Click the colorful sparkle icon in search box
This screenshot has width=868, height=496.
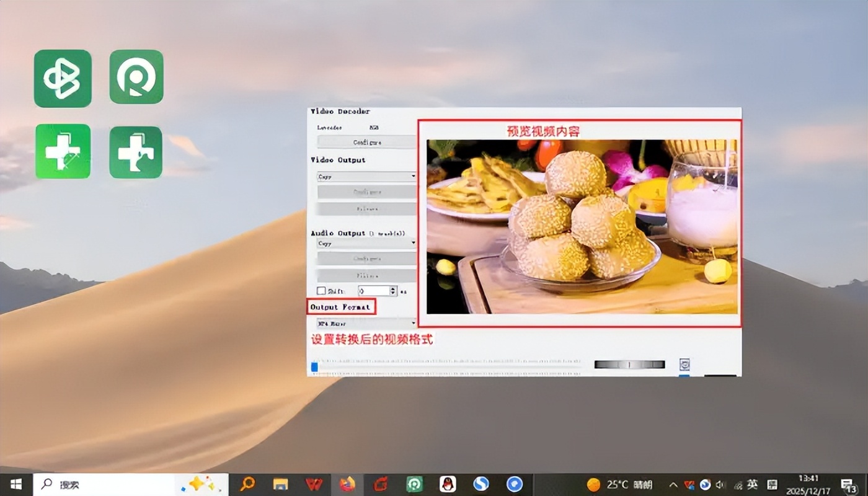tap(202, 484)
